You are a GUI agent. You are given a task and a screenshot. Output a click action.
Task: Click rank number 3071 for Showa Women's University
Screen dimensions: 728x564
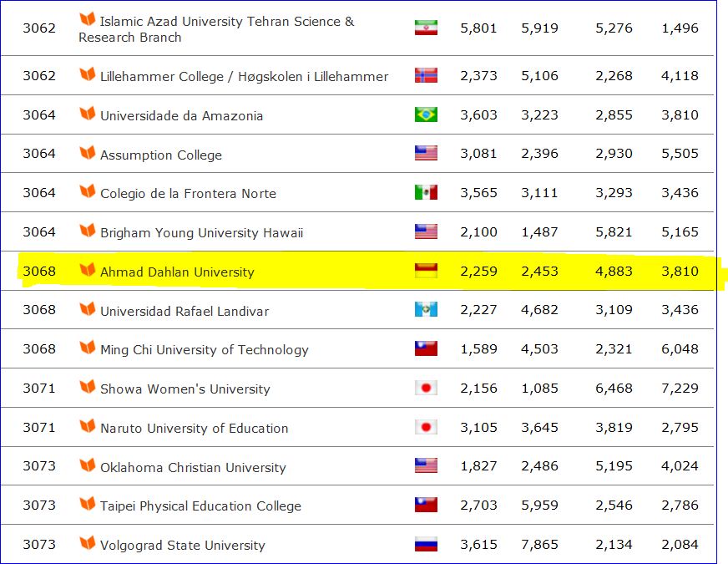point(39,389)
